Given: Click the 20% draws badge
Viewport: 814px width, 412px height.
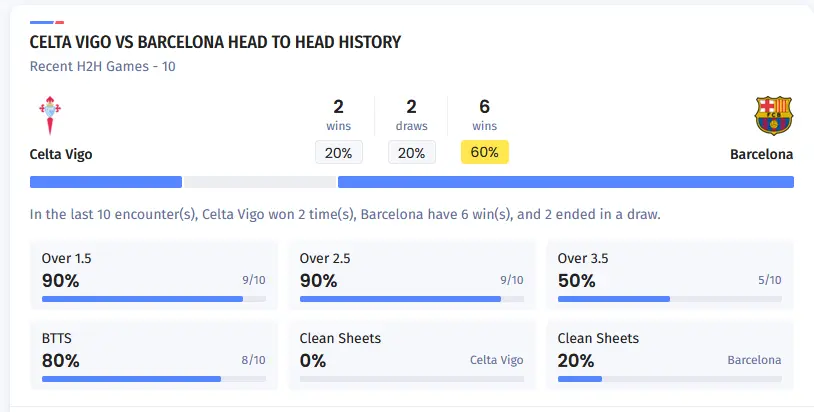Looking at the screenshot, I should (x=412, y=153).
